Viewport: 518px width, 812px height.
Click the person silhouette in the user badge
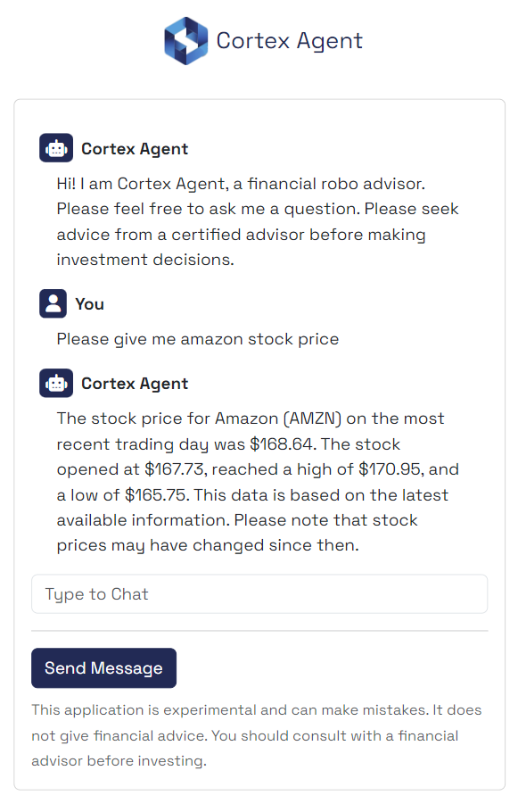53,303
